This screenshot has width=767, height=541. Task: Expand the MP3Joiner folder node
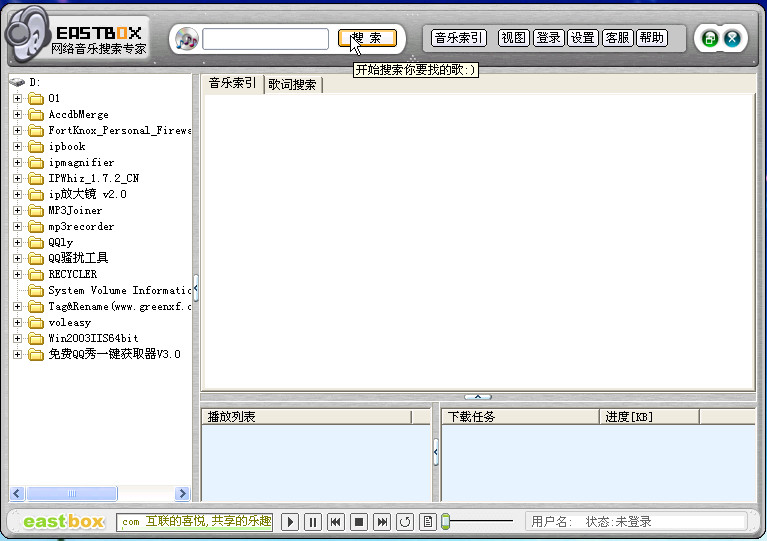point(18,210)
